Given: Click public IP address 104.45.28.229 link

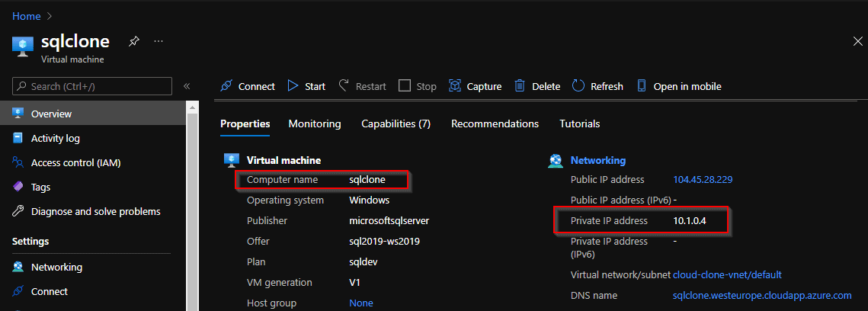Looking at the screenshot, I should 703,179.
